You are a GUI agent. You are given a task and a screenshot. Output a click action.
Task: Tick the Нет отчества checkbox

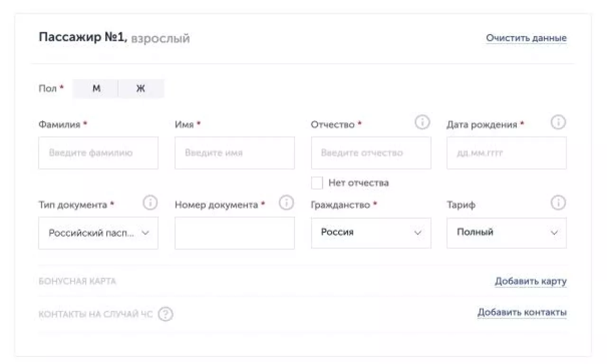pos(317,182)
